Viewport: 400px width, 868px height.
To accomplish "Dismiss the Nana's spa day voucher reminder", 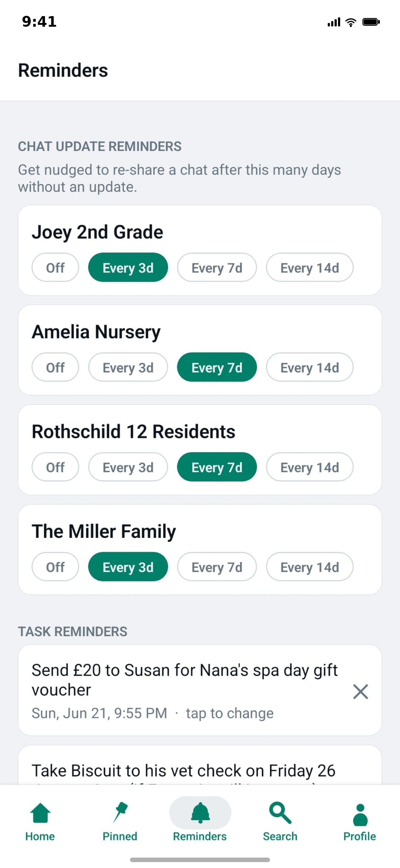I will coord(360,691).
